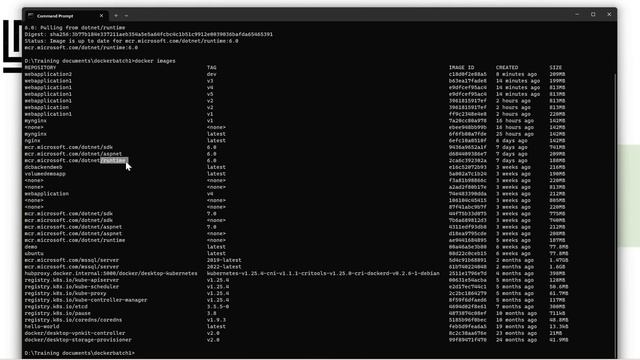Click the '1.6GB' size value

tap(557, 267)
